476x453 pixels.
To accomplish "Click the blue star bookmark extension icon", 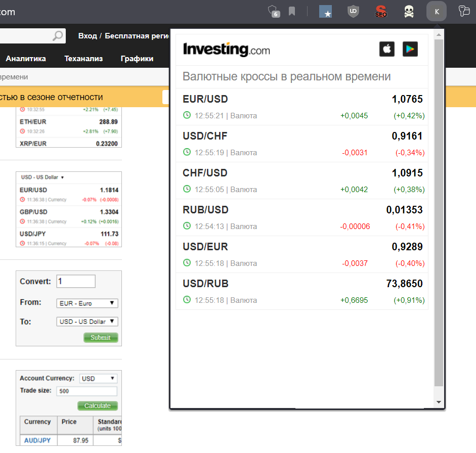I will coord(325,12).
